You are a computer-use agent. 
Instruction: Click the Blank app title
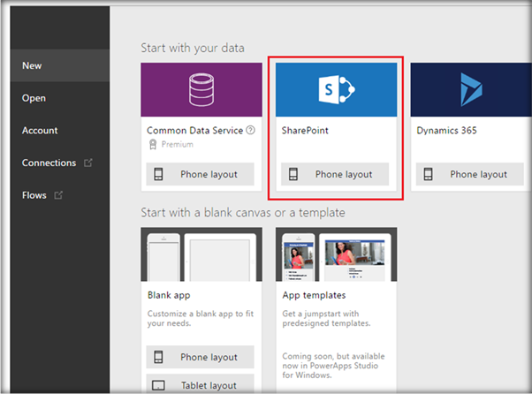[169, 295]
